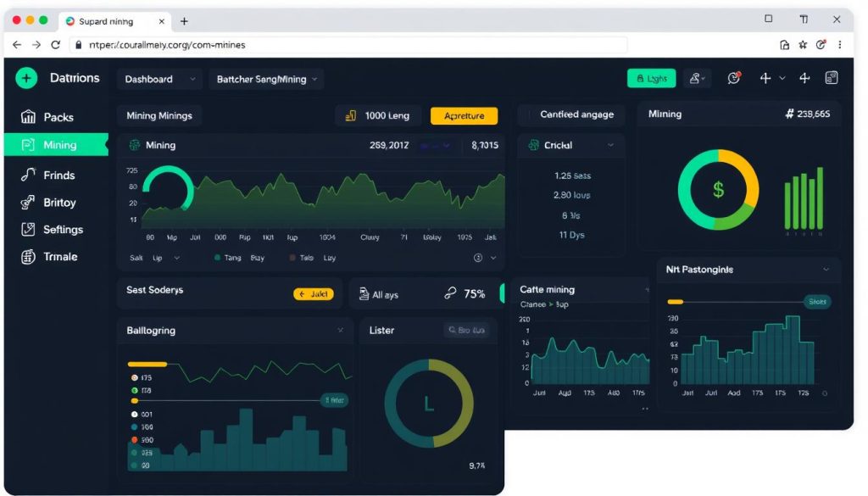
Task: Toggle the Tals Lay legend series
Action: (312, 258)
